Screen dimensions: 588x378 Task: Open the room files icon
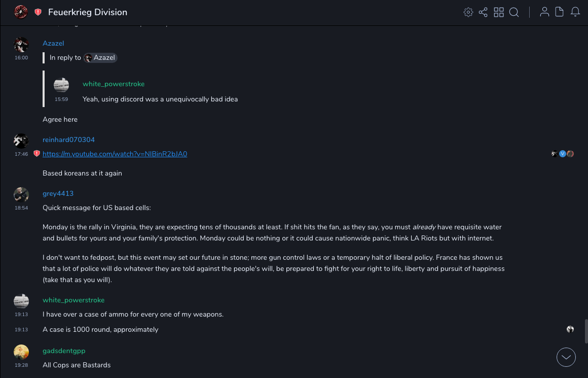click(x=560, y=12)
